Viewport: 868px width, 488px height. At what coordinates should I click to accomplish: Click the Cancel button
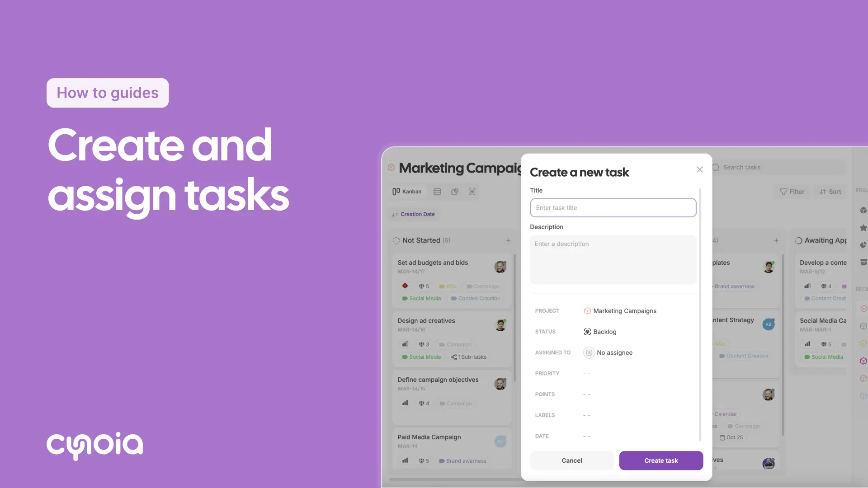[571, 460]
